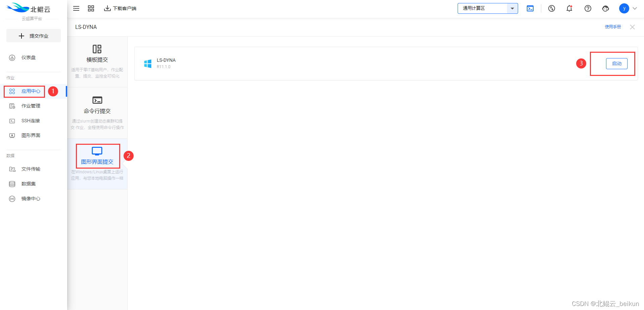Viewport: 644px width, 310px height.
Task: Click the R11.1.0 version text
Action: (x=164, y=67)
